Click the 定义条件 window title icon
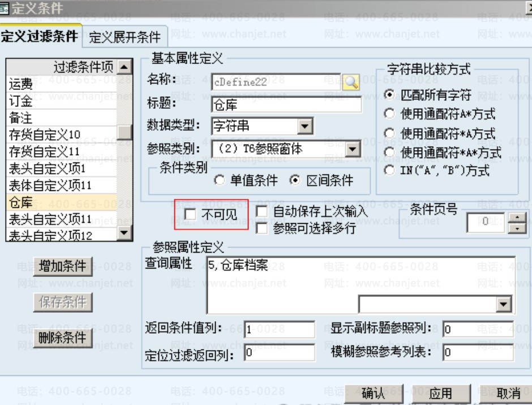This screenshot has height=405, width=532. coord(4,8)
